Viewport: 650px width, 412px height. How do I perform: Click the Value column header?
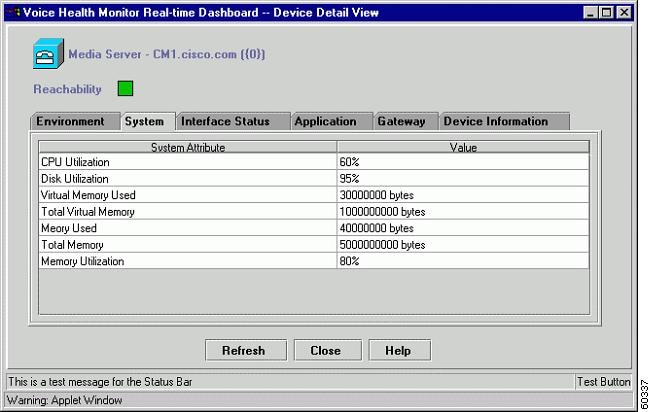463,148
